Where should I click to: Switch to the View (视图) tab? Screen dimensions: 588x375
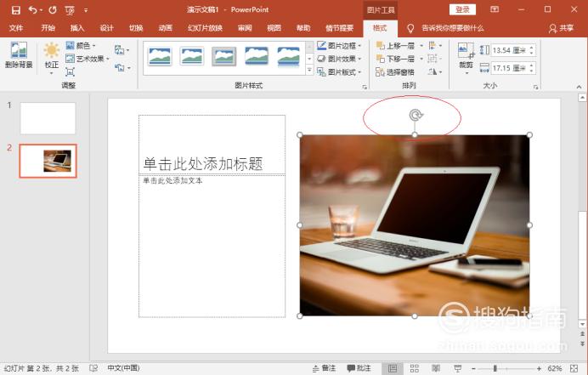274,28
